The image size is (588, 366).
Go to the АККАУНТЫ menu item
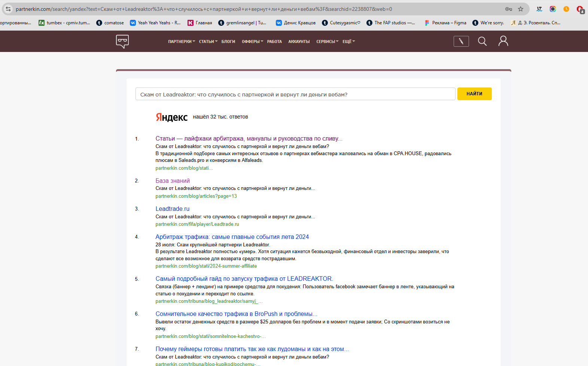299,41
